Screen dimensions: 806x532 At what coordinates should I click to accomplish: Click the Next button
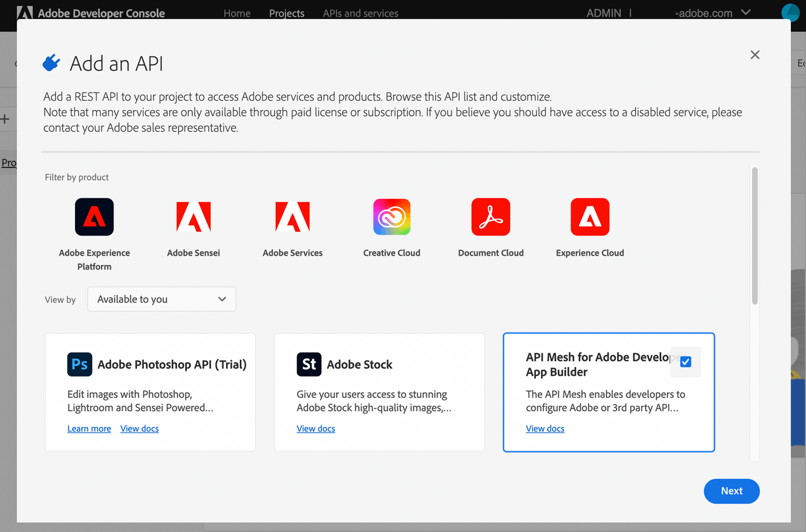732,491
